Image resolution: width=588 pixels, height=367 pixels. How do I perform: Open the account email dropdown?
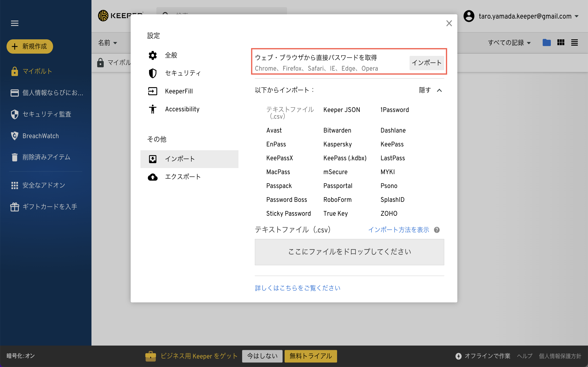click(x=525, y=16)
